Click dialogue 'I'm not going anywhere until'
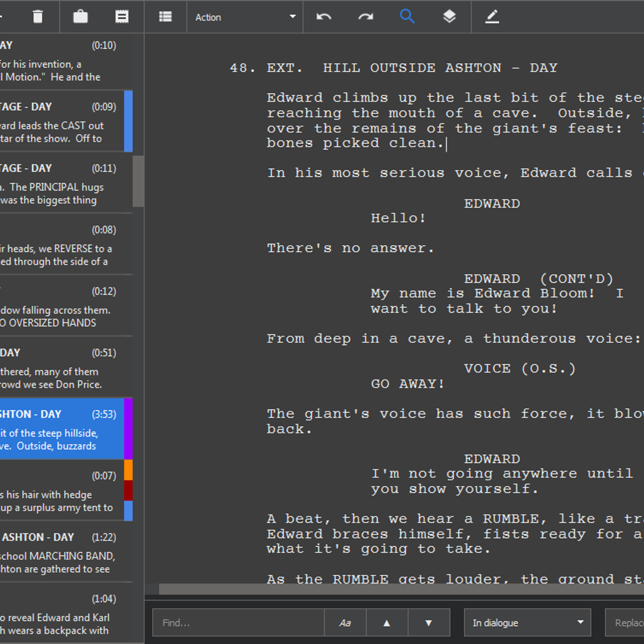This screenshot has height=644, width=644. 502,473
